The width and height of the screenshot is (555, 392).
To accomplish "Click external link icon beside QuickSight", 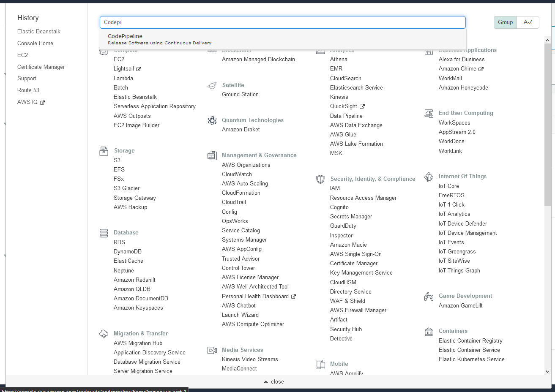I will [x=362, y=106].
